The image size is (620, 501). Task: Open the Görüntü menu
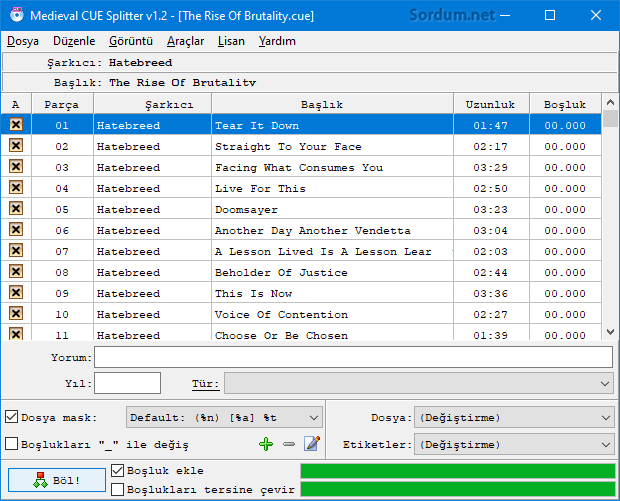click(131, 41)
